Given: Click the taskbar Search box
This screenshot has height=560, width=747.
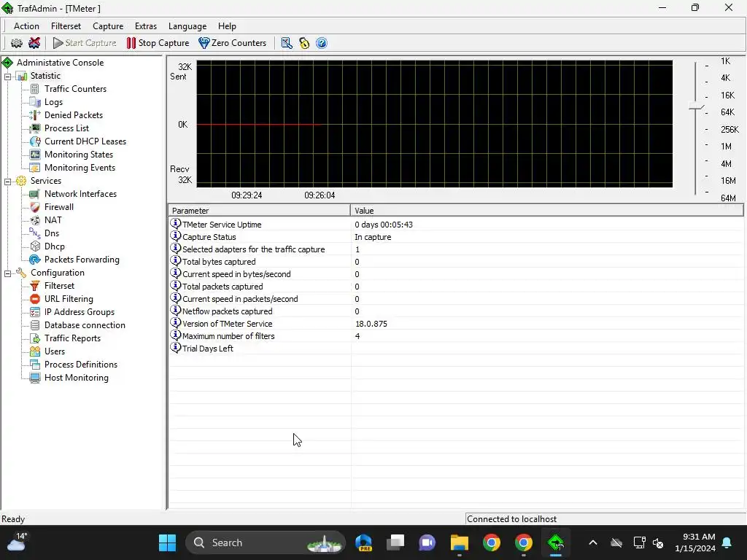Looking at the screenshot, I should coord(265,542).
